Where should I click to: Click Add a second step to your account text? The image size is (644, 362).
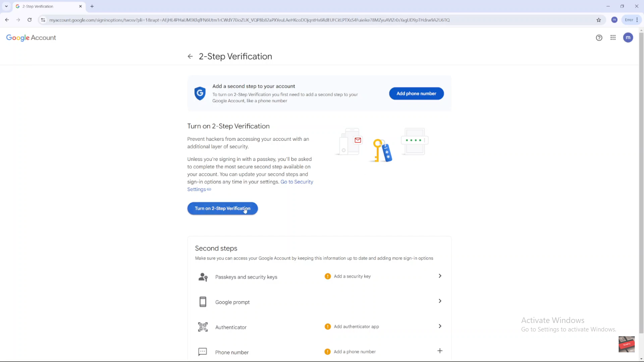(254, 86)
